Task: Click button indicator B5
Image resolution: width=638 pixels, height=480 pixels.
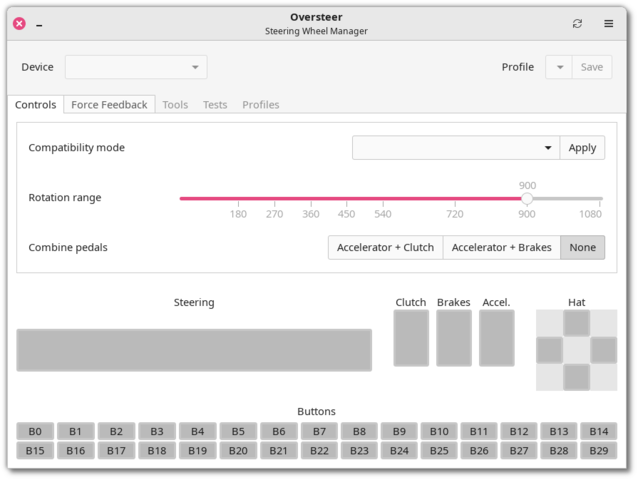Action: point(238,431)
